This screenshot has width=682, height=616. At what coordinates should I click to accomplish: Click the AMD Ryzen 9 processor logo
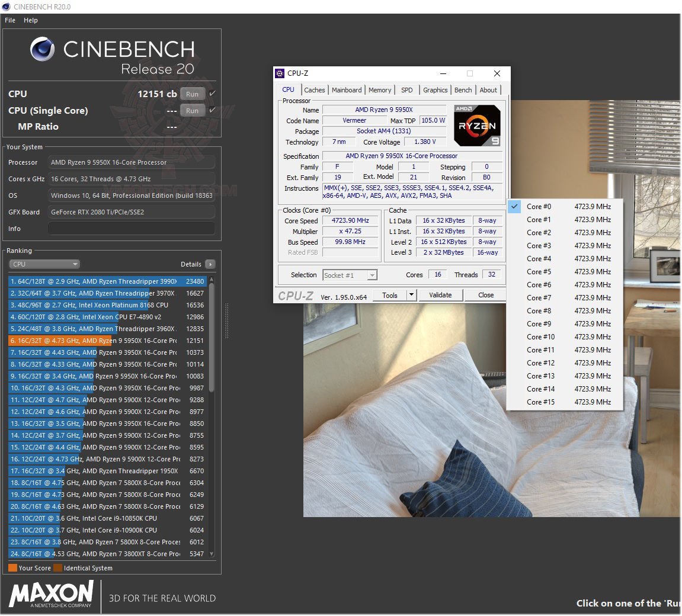point(477,125)
